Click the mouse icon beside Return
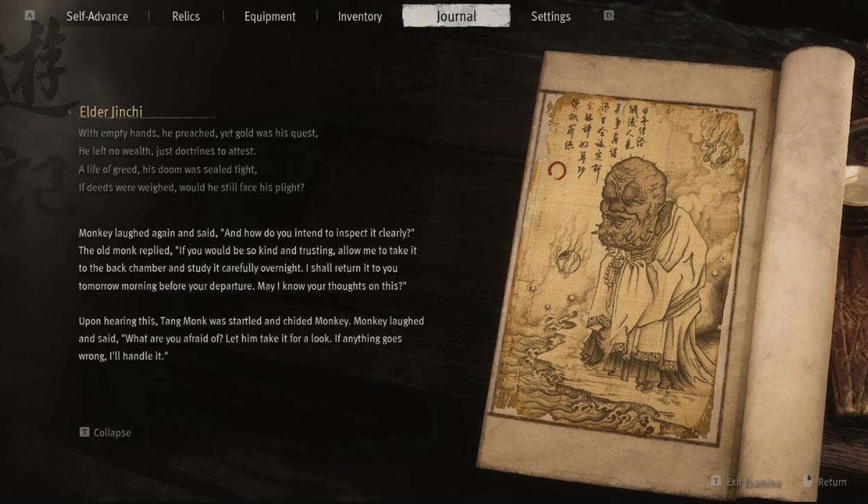Image resolution: width=868 pixels, height=504 pixels. [x=808, y=480]
